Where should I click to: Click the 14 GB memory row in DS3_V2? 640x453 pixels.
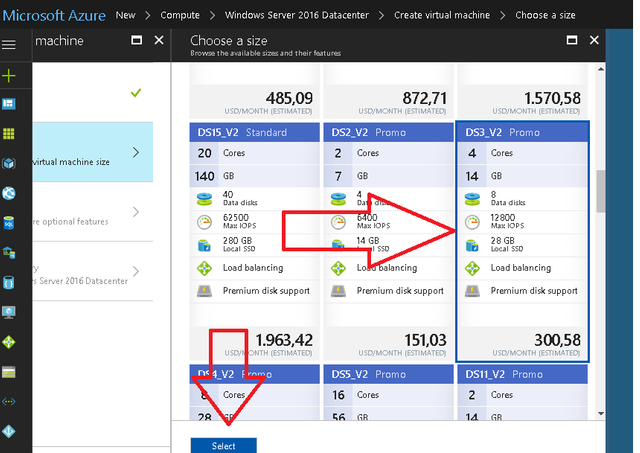[522, 176]
